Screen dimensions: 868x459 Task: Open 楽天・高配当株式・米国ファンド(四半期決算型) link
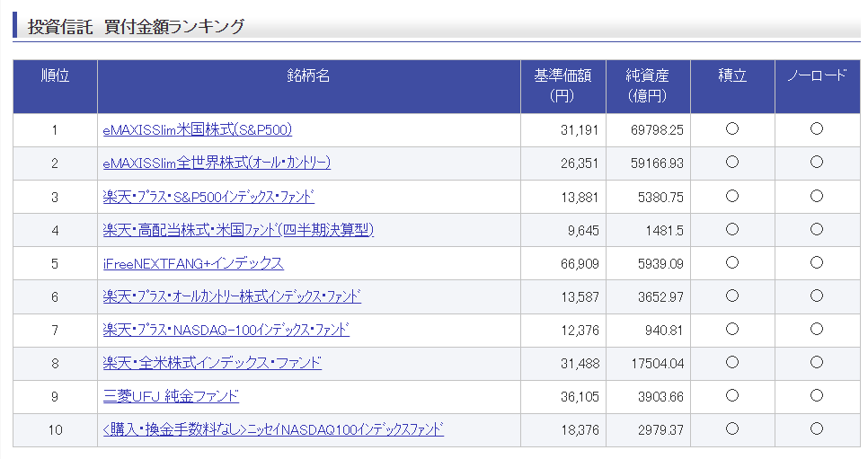238,230
